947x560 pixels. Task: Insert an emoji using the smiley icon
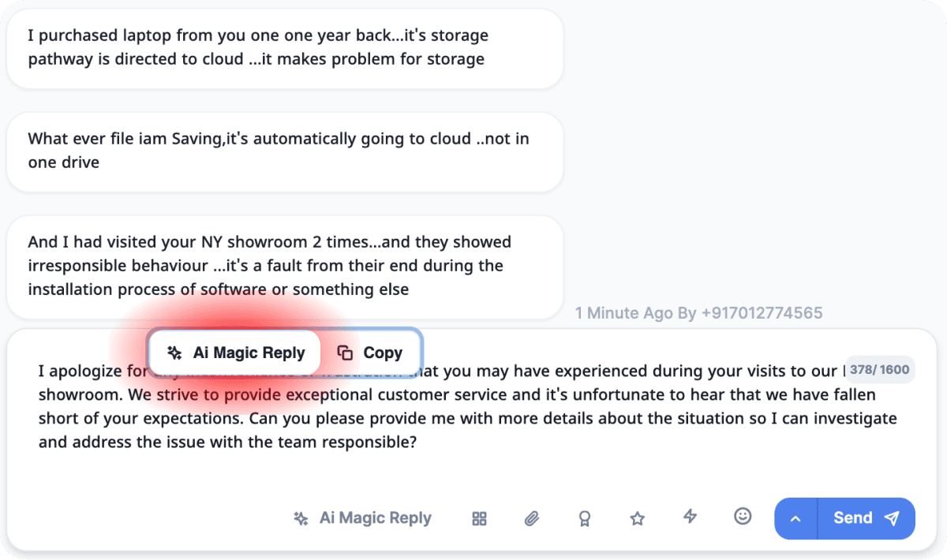742,517
